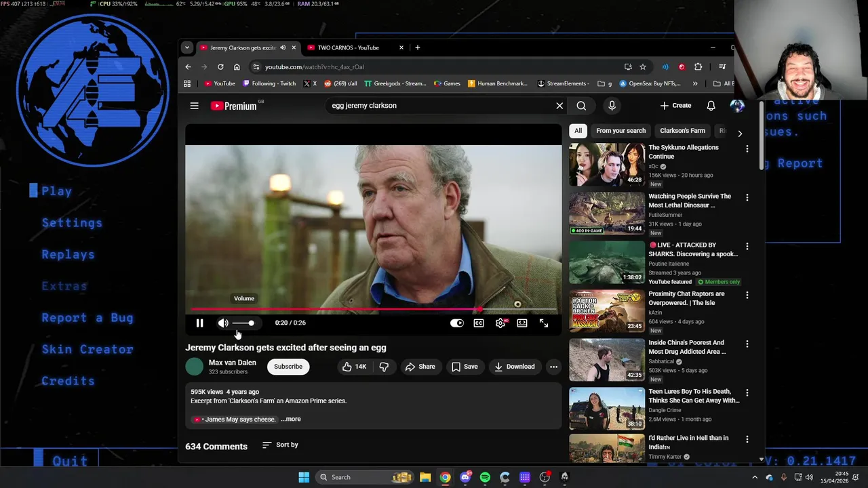
Task: Show more filter chips with arrow
Action: point(740,134)
